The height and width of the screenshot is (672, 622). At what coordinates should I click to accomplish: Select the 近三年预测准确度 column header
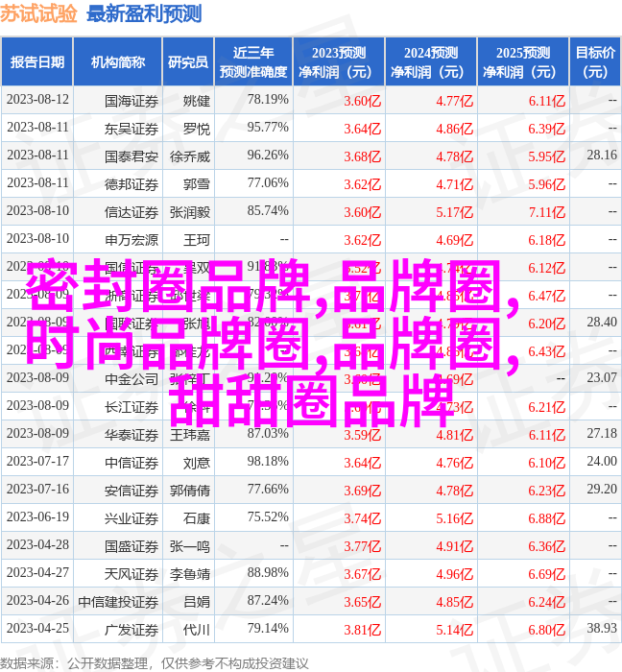253,62
